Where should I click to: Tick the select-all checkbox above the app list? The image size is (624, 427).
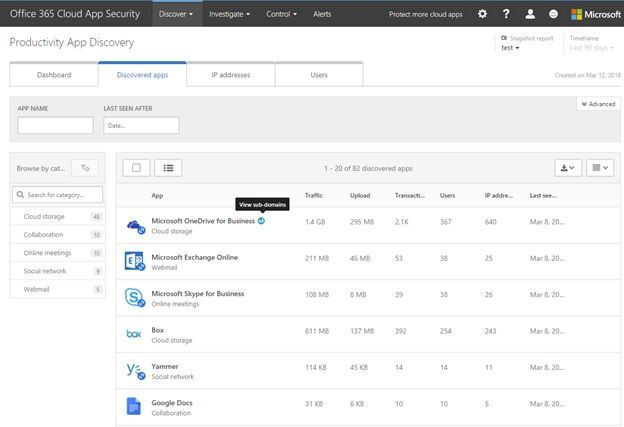136,168
